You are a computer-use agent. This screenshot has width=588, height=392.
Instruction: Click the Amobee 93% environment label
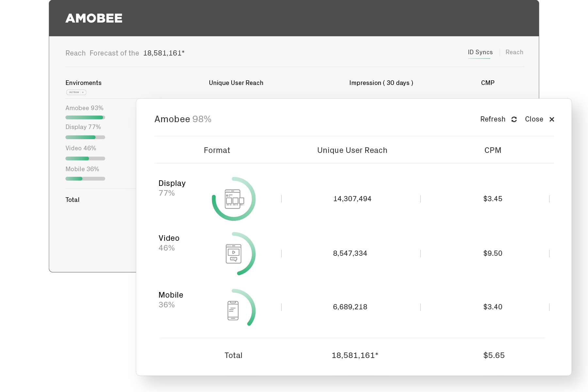tap(84, 108)
